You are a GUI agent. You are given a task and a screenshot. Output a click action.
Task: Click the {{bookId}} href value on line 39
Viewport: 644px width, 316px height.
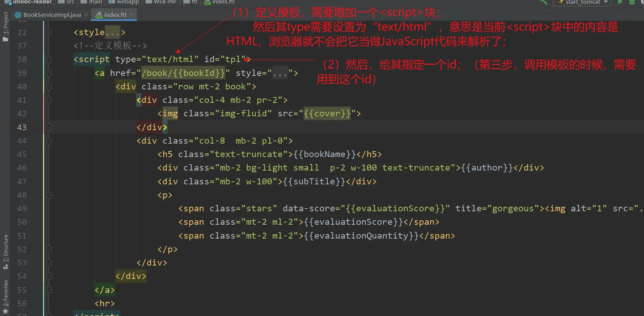click(x=183, y=73)
